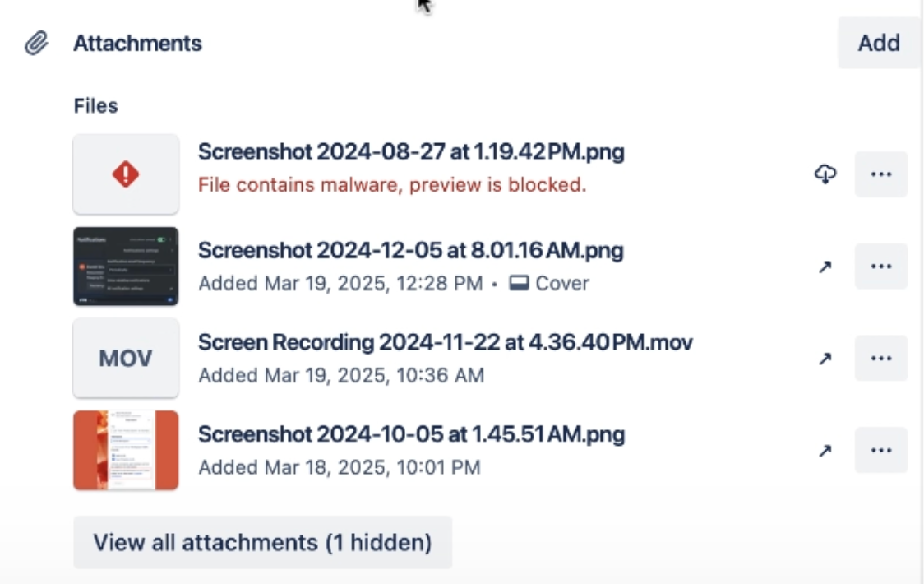Open more options for Screen Recording .mov
924x584 pixels.
click(x=880, y=359)
